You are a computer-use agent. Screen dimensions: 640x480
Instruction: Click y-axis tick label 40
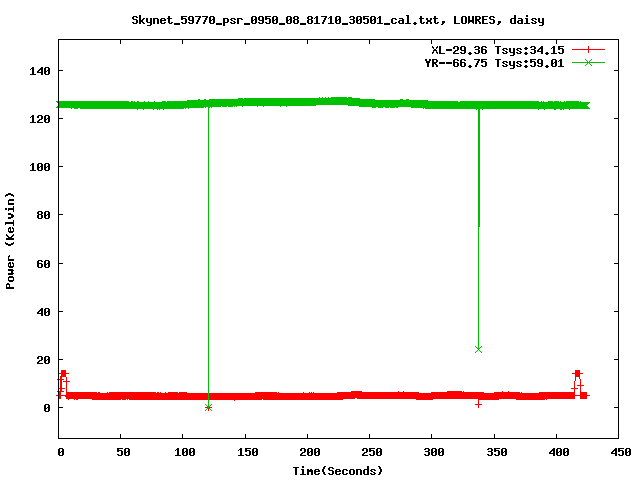point(43,312)
